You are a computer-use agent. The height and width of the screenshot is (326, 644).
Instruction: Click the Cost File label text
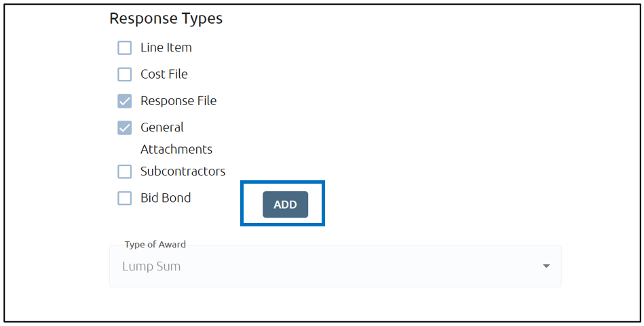[164, 75]
